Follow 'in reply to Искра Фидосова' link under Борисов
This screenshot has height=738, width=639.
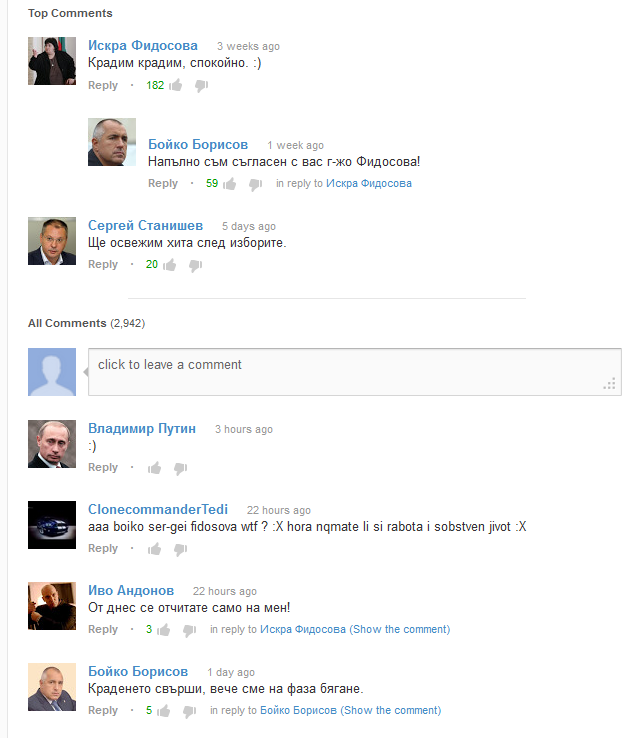coord(369,183)
